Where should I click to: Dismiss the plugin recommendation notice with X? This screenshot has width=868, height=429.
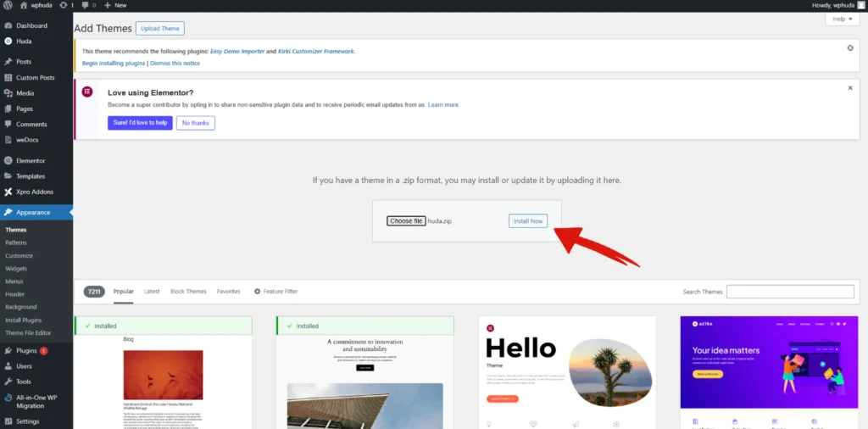click(850, 48)
